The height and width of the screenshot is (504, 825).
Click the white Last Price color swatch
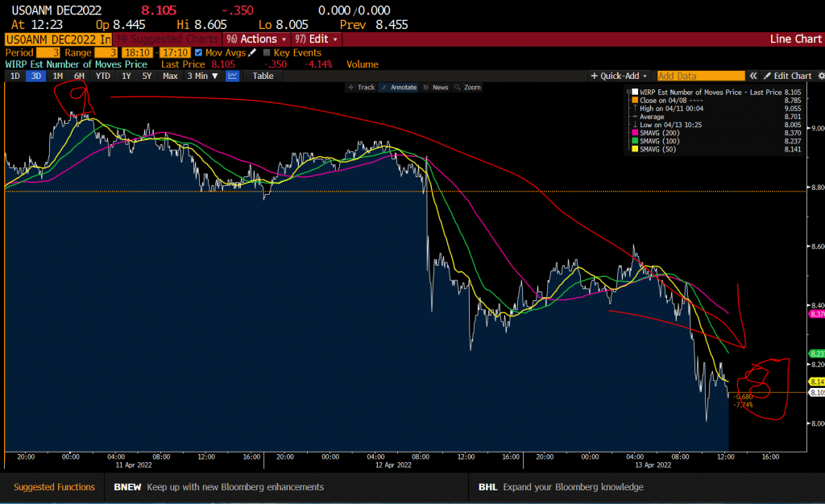point(635,92)
